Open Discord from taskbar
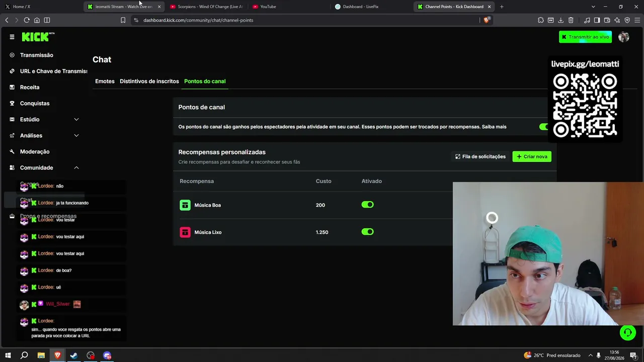 [x=107, y=355]
